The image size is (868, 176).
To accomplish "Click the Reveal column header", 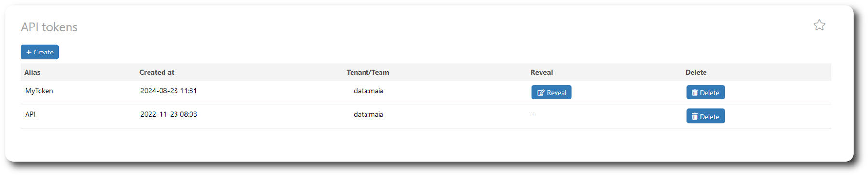I will pyautogui.click(x=542, y=72).
